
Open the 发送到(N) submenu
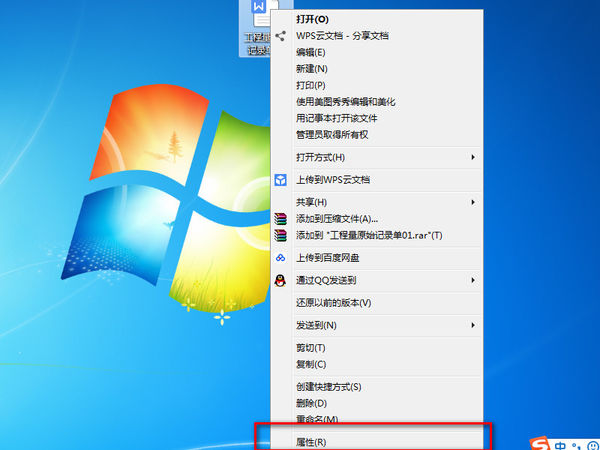[377, 326]
